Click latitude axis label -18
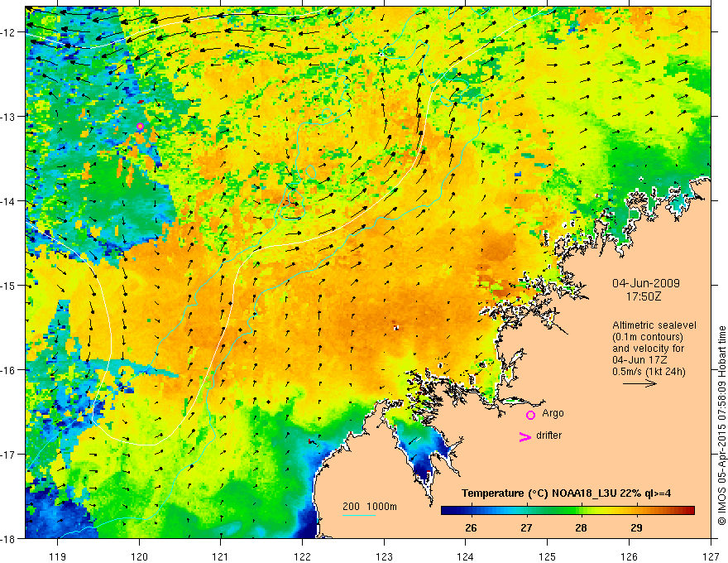Screen dimensions: 728x563 tap(9, 538)
